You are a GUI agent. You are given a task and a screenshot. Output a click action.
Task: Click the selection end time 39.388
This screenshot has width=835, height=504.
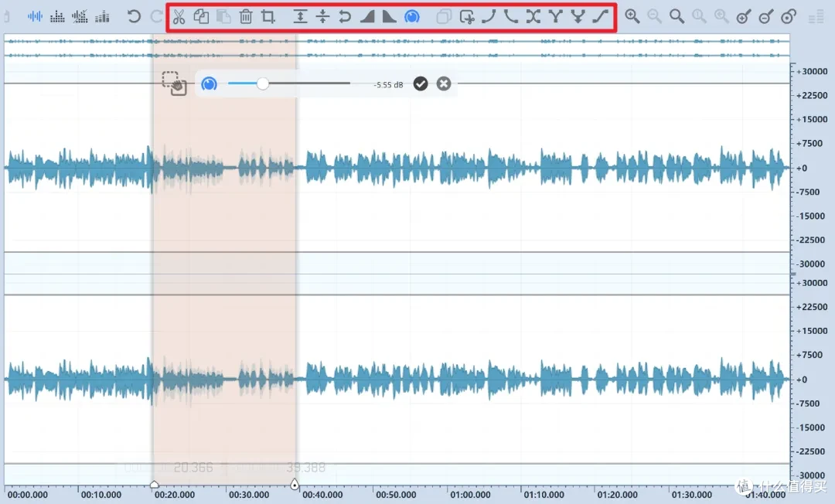(x=305, y=467)
